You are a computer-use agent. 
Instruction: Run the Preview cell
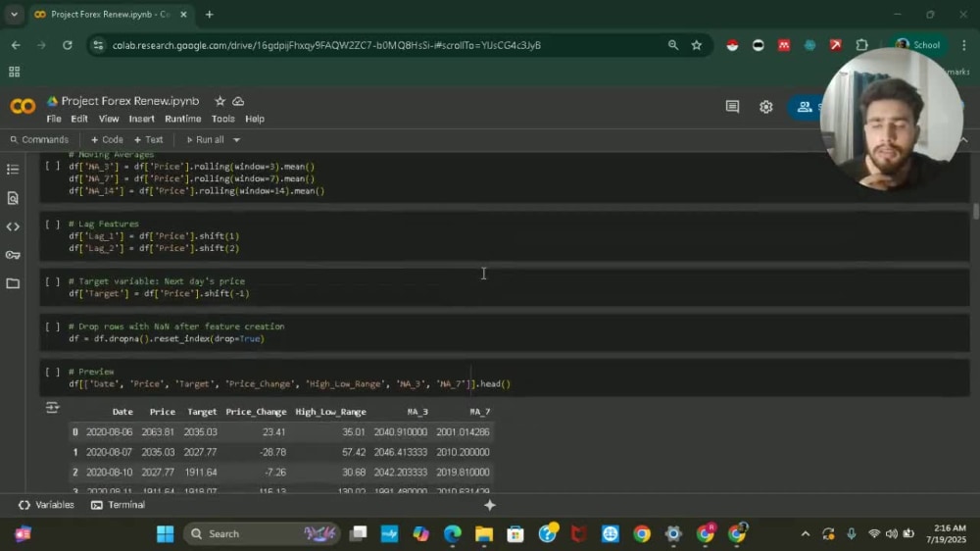53,372
